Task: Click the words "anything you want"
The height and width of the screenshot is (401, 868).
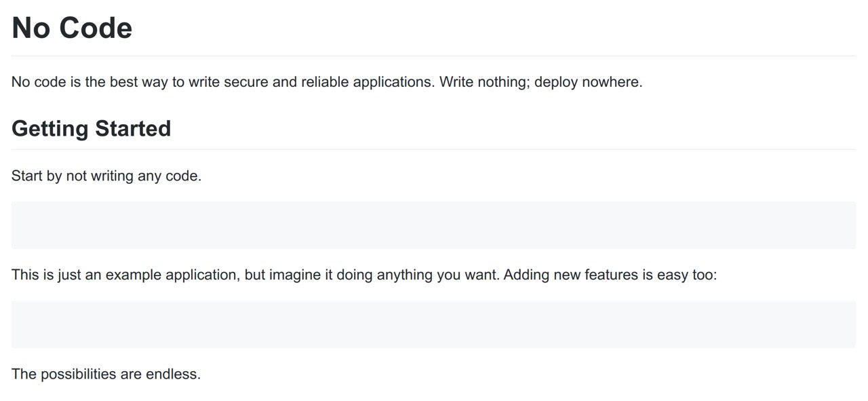Action: coord(437,275)
